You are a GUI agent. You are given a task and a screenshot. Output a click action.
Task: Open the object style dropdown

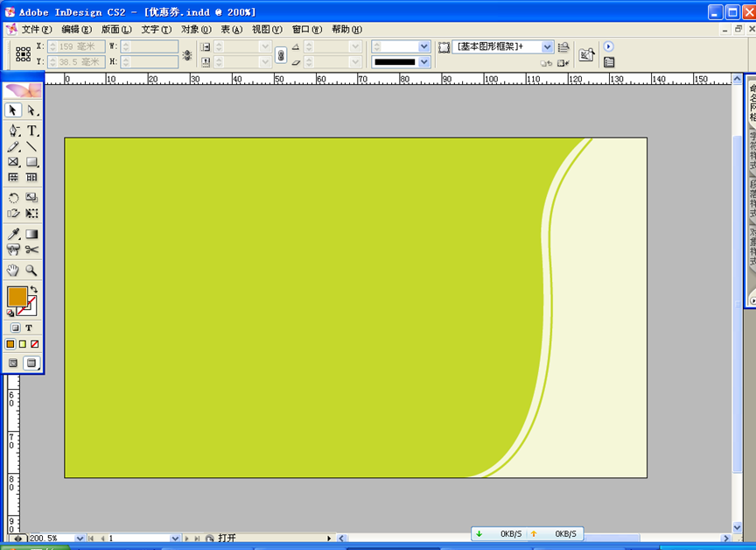548,46
